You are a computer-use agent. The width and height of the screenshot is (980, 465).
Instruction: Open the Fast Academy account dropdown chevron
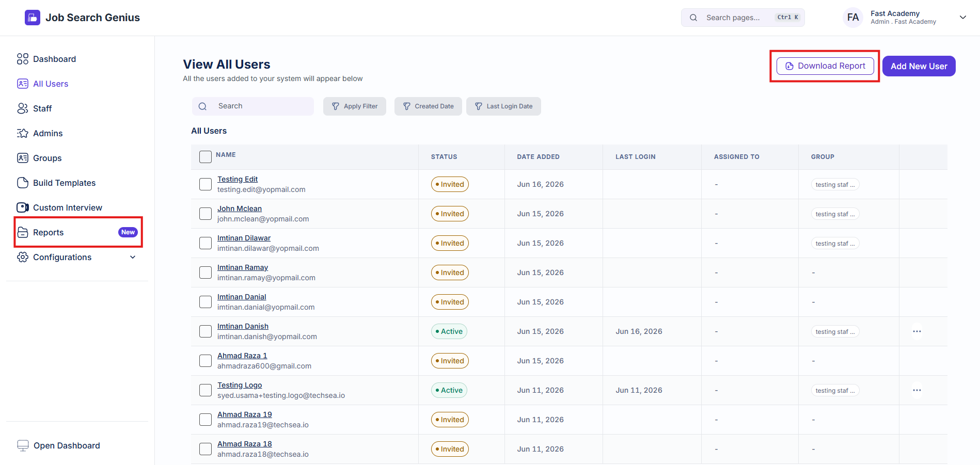pyautogui.click(x=963, y=18)
